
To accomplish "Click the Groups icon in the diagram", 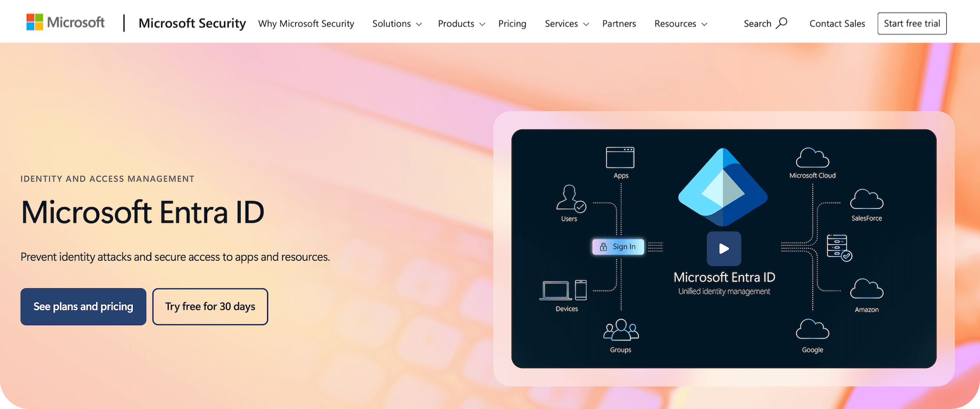I will (x=620, y=330).
